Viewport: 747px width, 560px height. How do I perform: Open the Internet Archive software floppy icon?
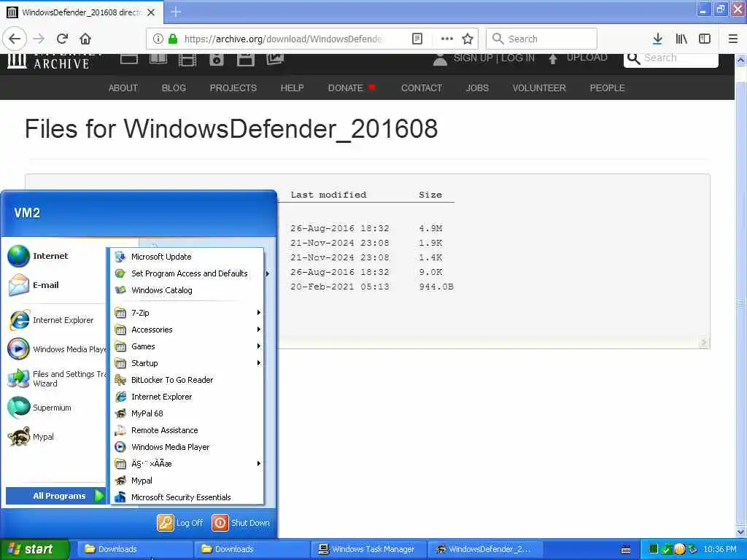point(245,60)
